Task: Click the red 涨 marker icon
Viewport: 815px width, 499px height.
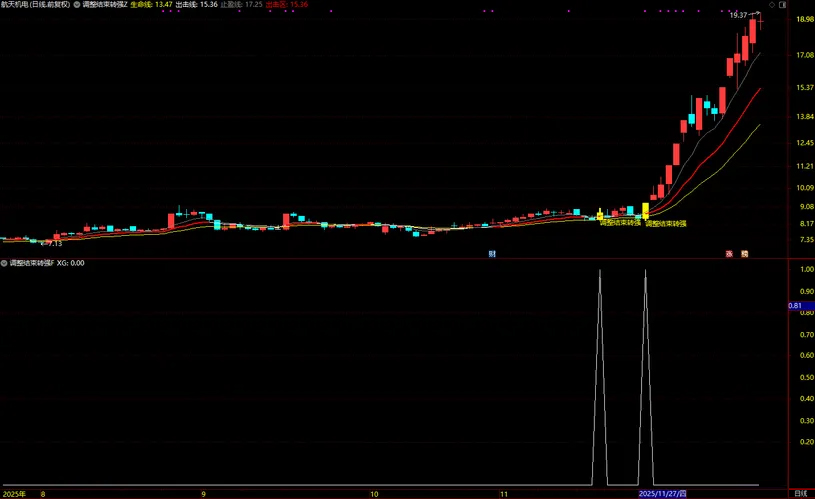Action: click(729, 254)
